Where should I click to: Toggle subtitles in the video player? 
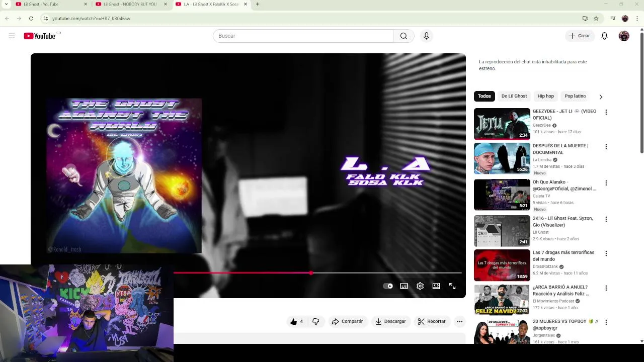(404, 286)
